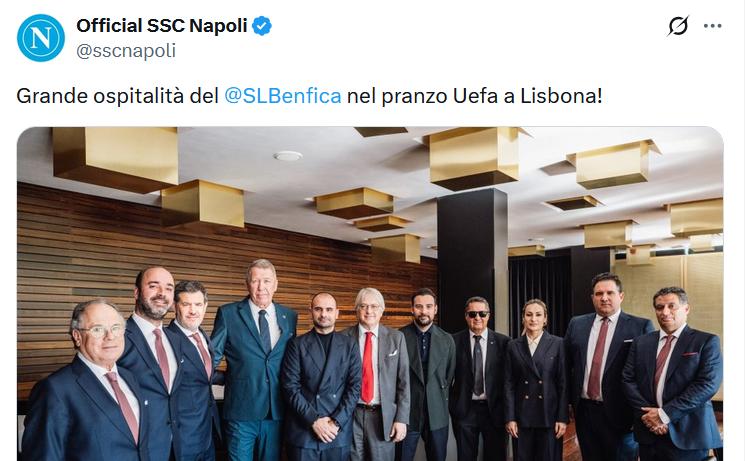Click the tweet text about pranzo Uefa a Lisbona
Viewport: 747px width, 461px height.
click(309, 96)
